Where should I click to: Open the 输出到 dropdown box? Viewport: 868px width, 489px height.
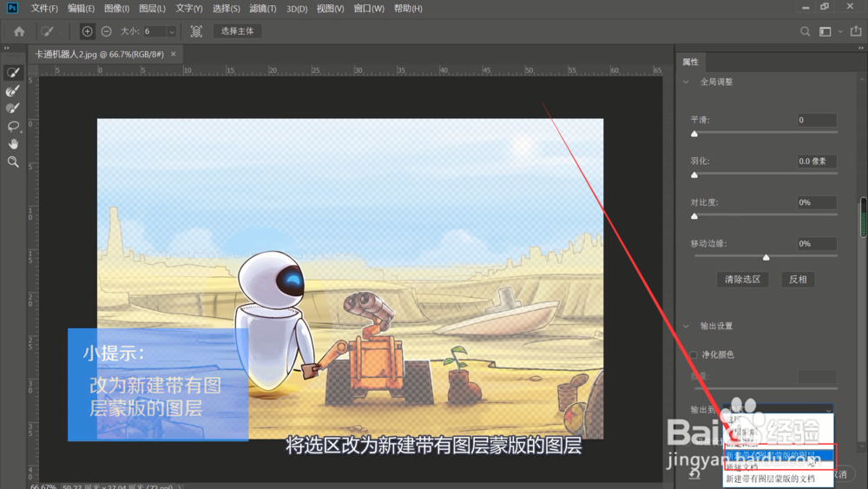click(x=778, y=409)
